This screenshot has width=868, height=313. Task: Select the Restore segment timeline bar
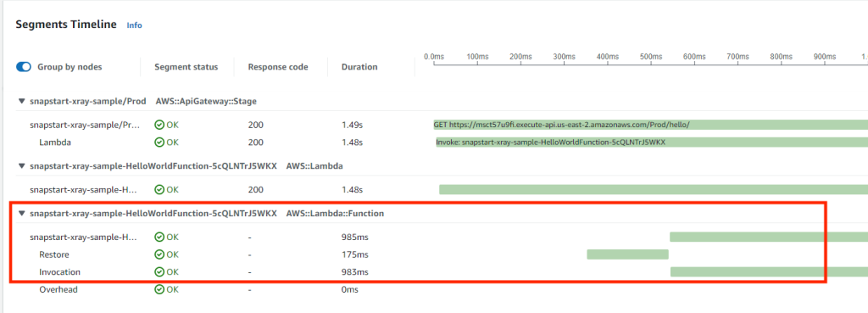[628, 254]
